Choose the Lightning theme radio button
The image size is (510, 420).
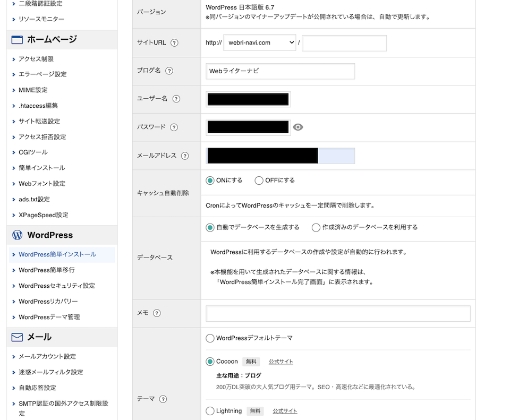tap(210, 411)
